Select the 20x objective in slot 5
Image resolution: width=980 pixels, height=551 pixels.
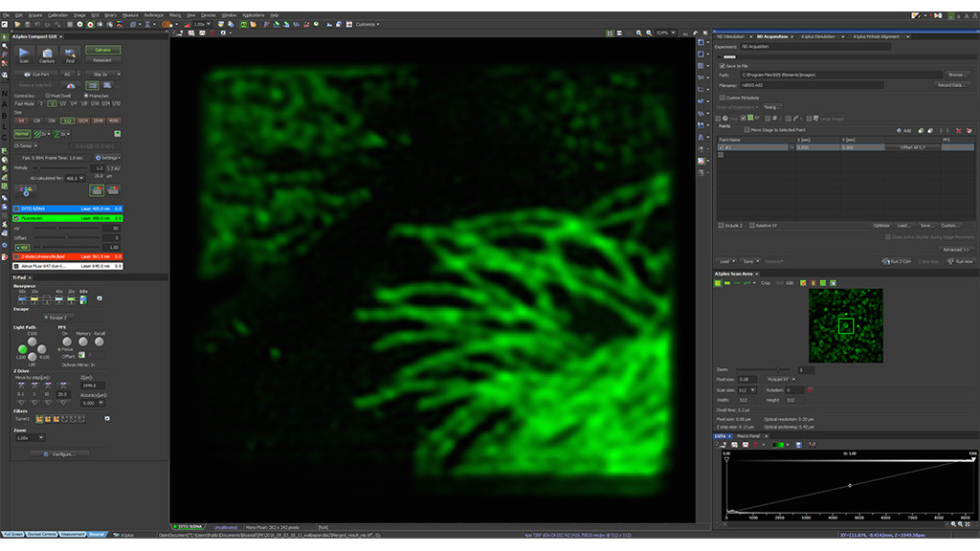click(71, 299)
